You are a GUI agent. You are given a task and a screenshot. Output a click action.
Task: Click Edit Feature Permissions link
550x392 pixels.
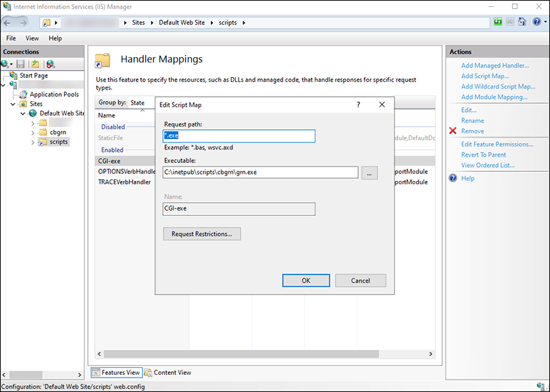[x=497, y=144]
